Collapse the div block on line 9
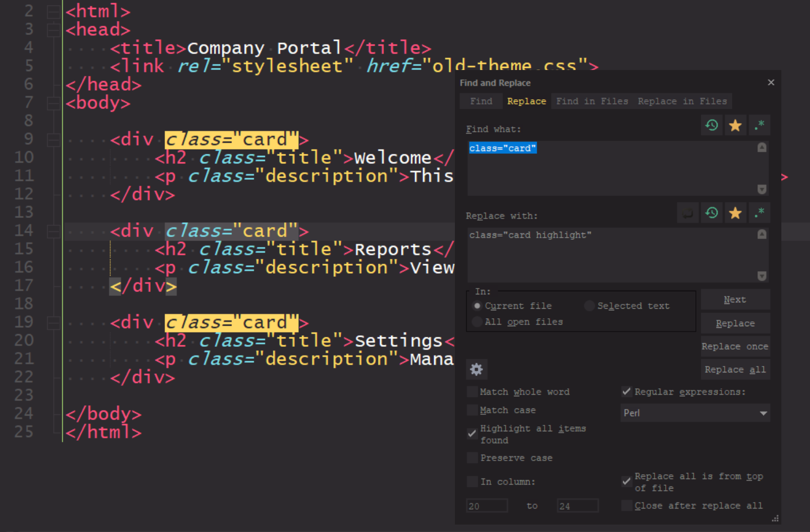The height and width of the screenshot is (532, 810). 54,140
